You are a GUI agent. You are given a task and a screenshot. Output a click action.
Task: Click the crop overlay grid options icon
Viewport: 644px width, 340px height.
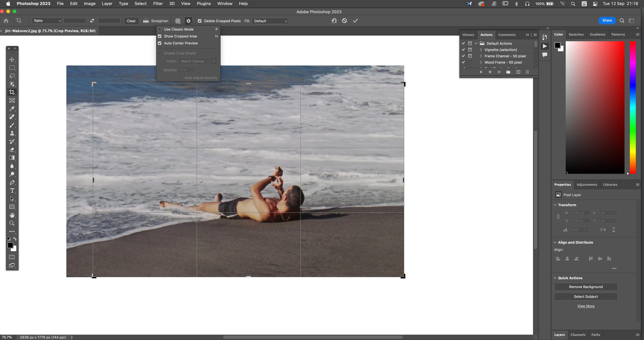pyautogui.click(x=178, y=21)
